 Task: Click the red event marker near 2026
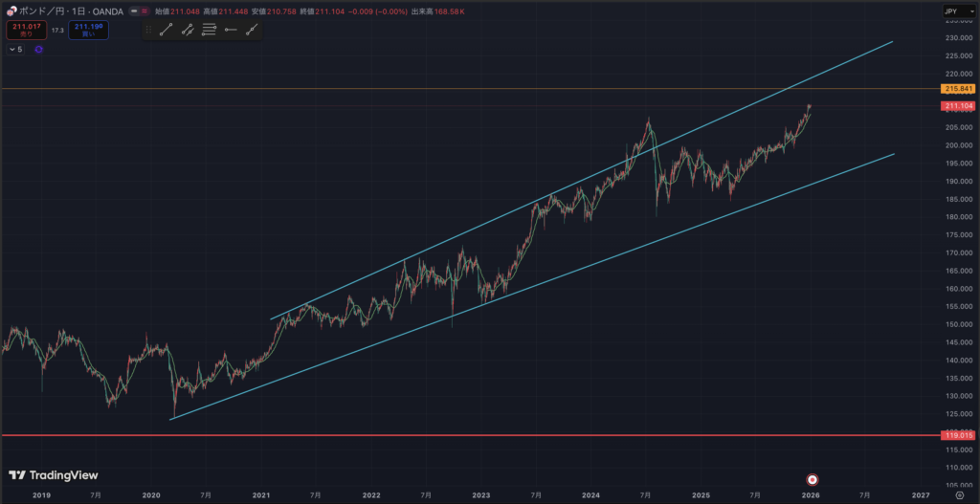coord(812,478)
